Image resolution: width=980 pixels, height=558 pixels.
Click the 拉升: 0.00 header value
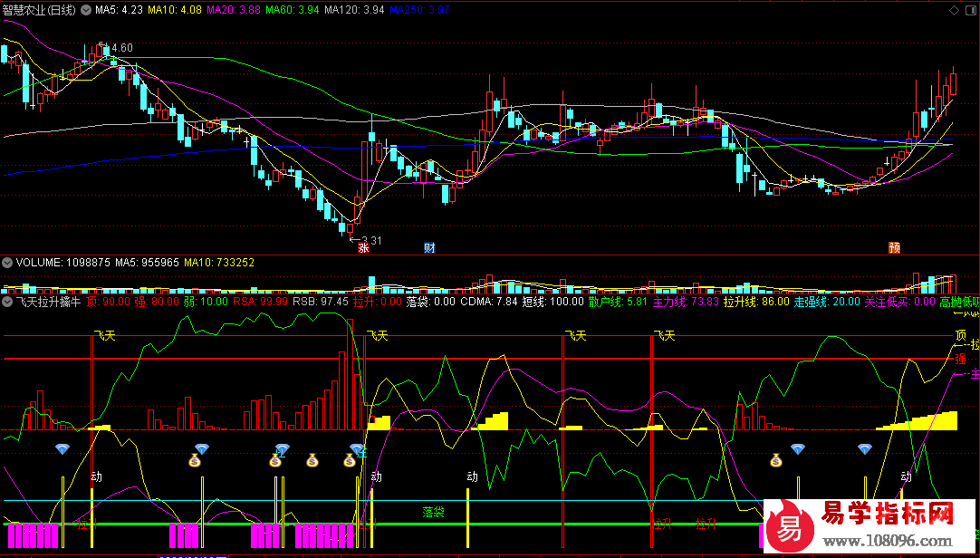[x=378, y=303]
